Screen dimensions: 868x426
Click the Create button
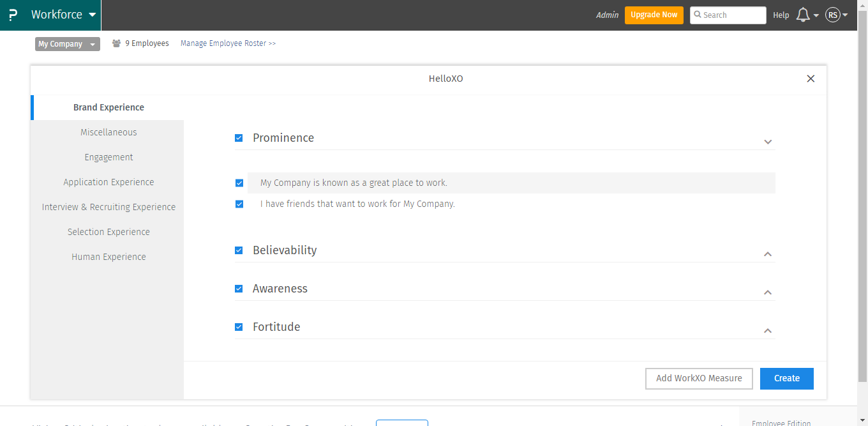[x=786, y=378]
